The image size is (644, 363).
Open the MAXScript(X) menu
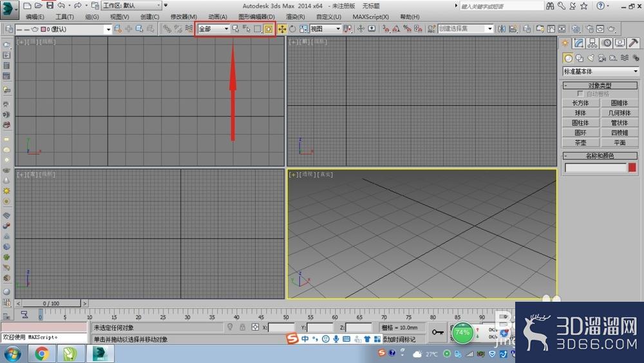[370, 17]
